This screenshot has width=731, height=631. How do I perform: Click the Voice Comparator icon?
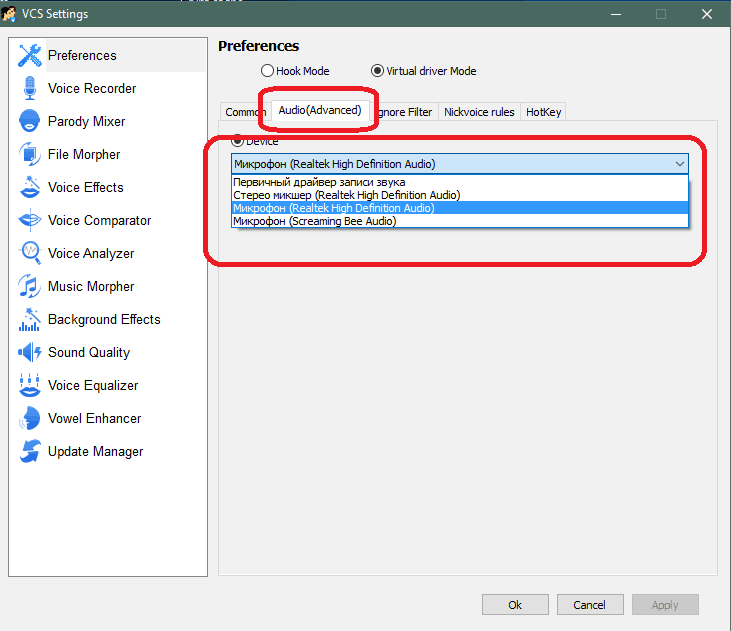30,220
